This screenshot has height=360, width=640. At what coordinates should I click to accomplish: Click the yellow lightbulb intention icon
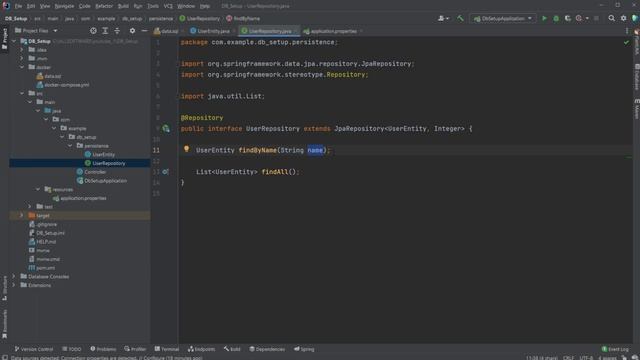pyautogui.click(x=187, y=149)
